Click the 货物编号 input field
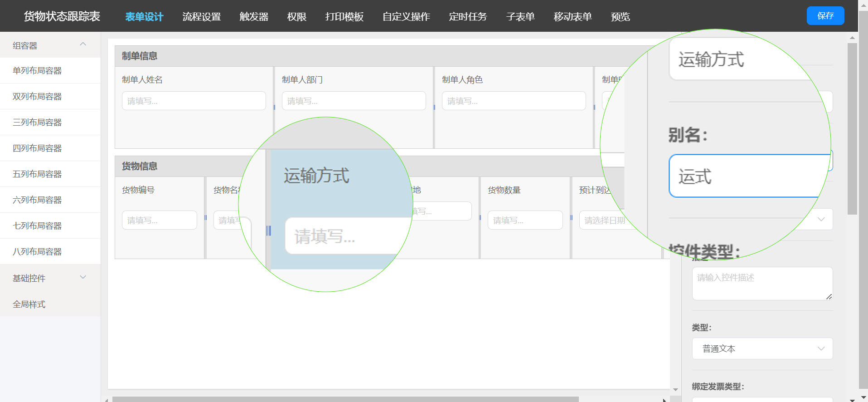 pos(160,220)
